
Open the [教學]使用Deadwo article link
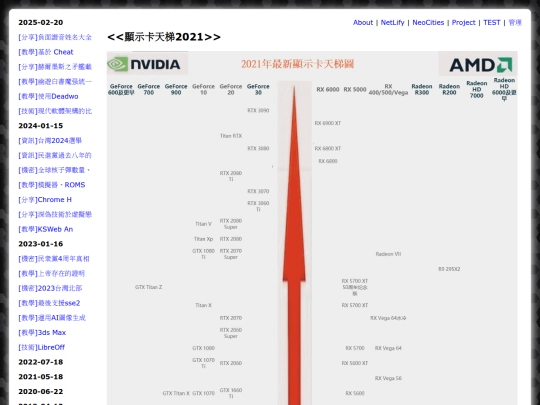click(x=48, y=96)
